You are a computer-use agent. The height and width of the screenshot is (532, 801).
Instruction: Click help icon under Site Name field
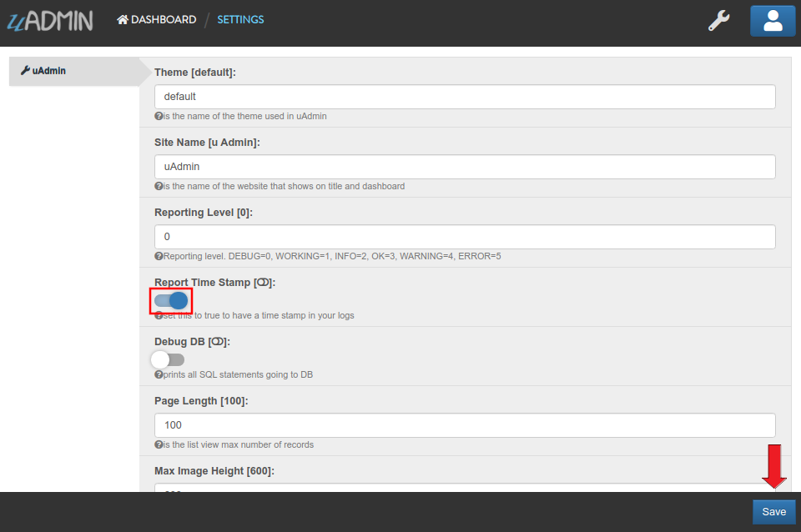(159, 186)
